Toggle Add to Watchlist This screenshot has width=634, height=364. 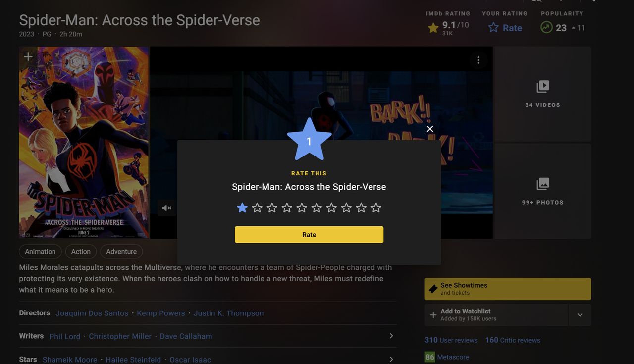[496, 315]
